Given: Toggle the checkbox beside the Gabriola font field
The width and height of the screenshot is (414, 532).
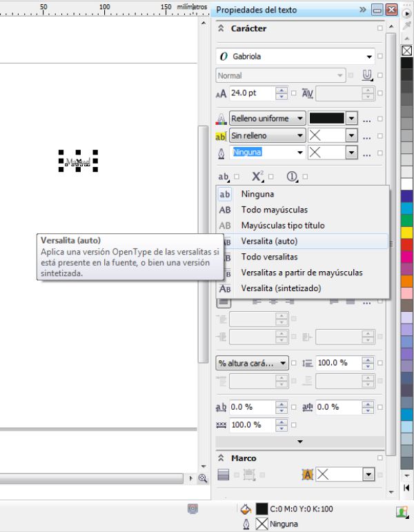Looking at the screenshot, I should [x=380, y=57].
